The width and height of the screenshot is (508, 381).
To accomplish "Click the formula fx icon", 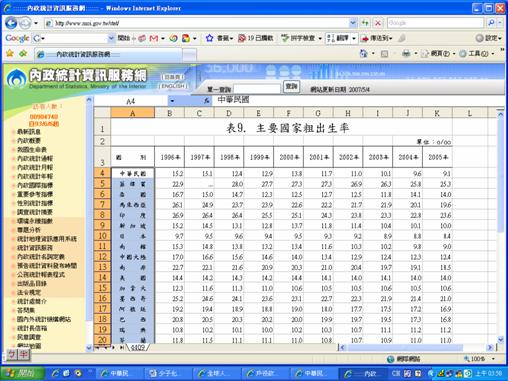I will (x=207, y=100).
